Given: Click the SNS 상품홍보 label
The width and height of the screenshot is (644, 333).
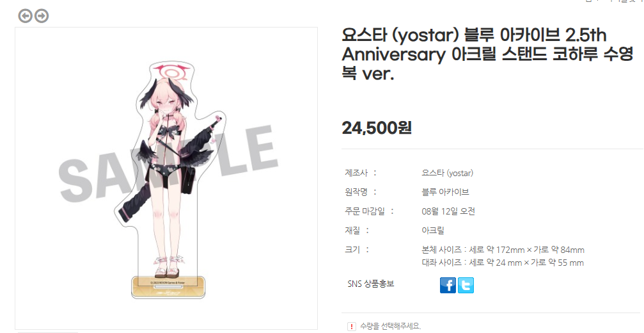Looking at the screenshot, I should tap(371, 284).
